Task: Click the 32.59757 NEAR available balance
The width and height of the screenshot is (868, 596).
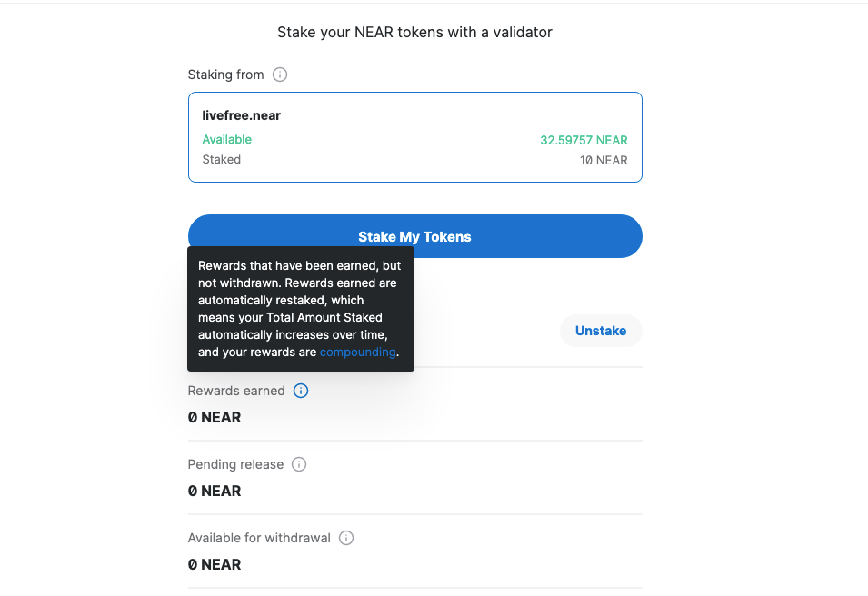Action: click(584, 140)
